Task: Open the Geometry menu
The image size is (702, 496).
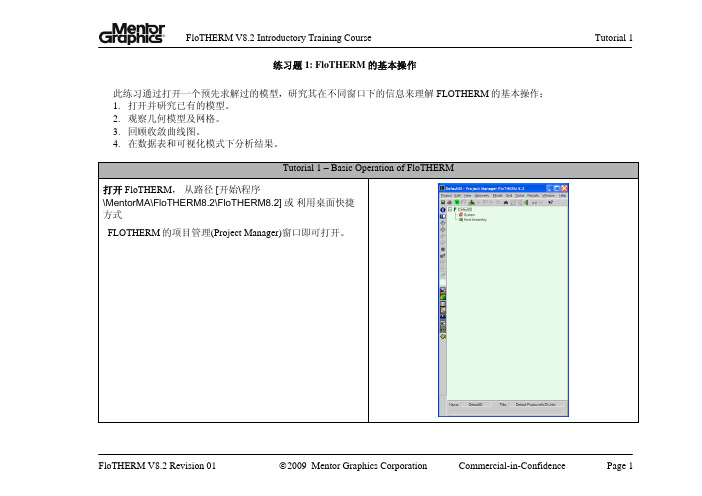Action: point(482,196)
